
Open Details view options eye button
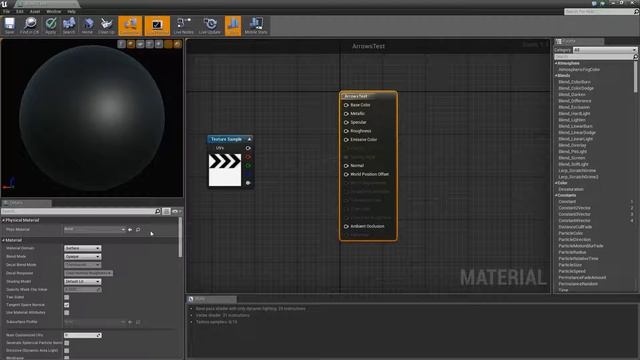click(177, 211)
